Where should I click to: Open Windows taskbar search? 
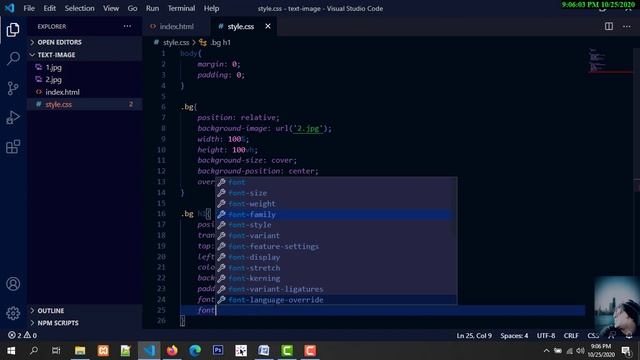34,350
